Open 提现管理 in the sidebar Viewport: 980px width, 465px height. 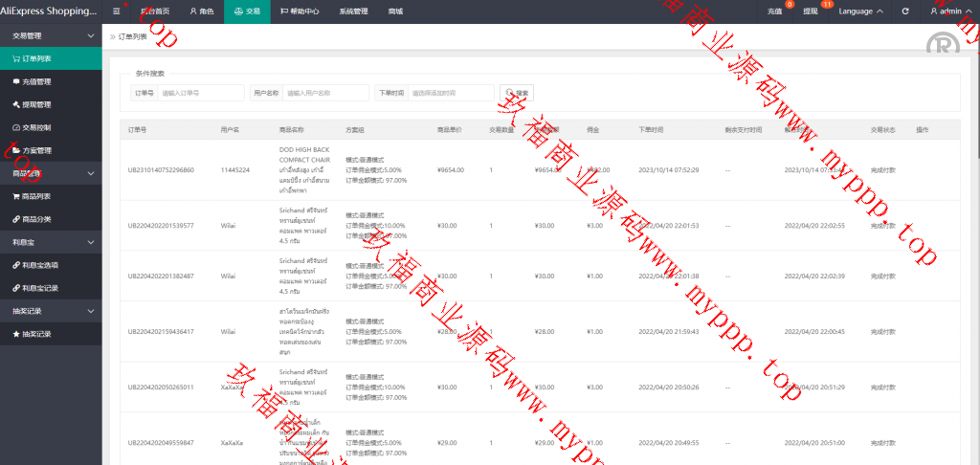36,104
